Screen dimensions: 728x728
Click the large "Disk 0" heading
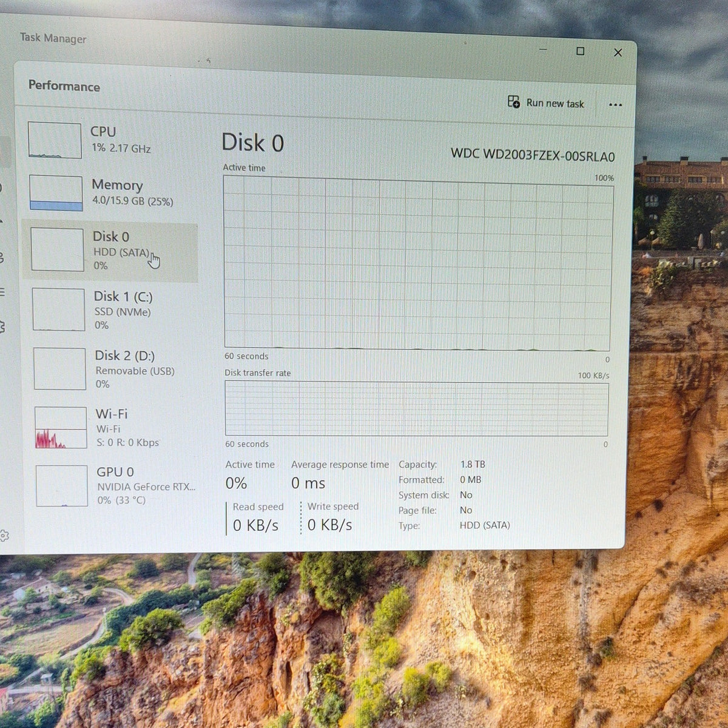pyautogui.click(x=252, y=143)
